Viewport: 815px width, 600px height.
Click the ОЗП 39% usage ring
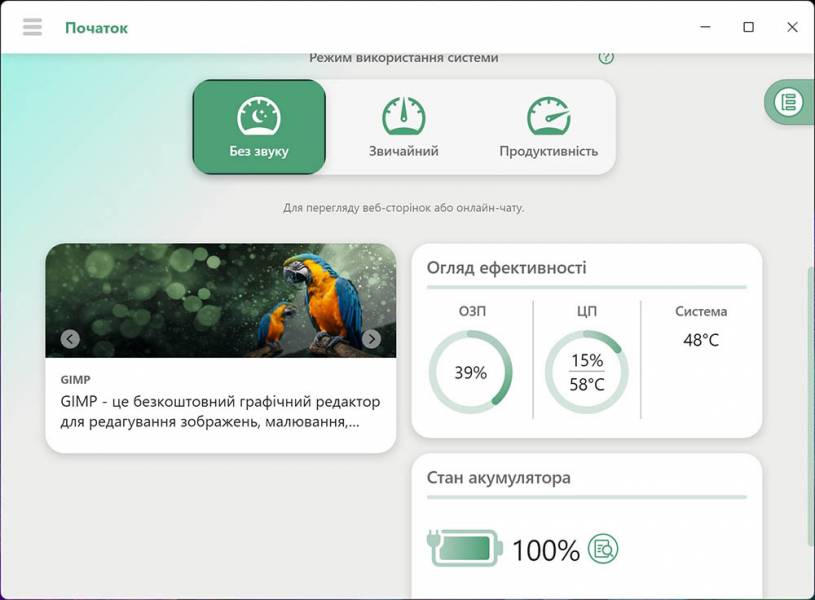[470, 372]
